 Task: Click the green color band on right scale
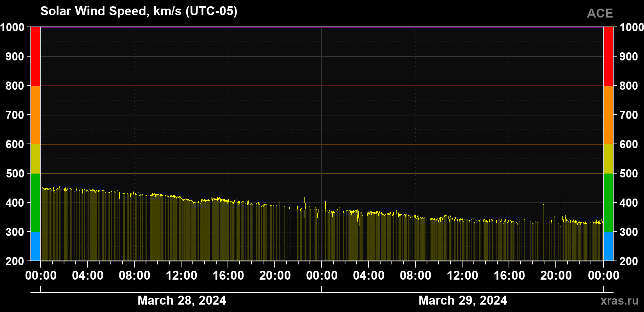tap(608, 203)
